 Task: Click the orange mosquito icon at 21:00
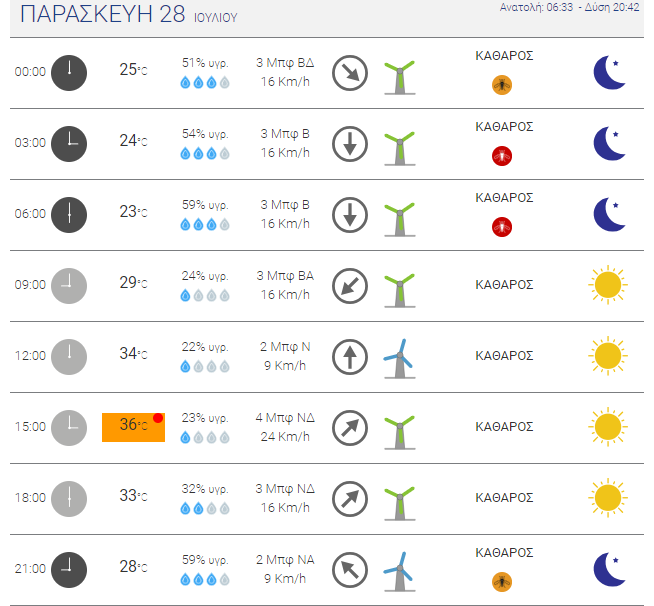[x=502, y=582]
